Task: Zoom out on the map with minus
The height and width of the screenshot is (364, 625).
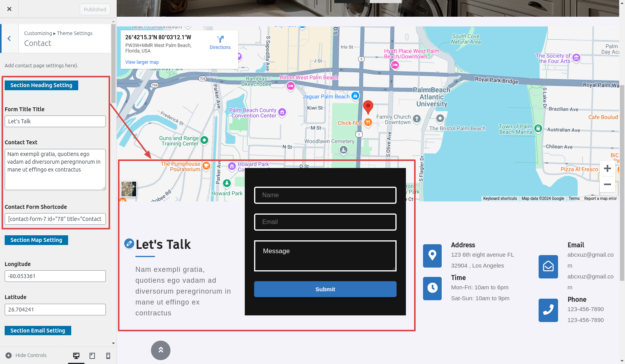Action: (x=607, y=184)
